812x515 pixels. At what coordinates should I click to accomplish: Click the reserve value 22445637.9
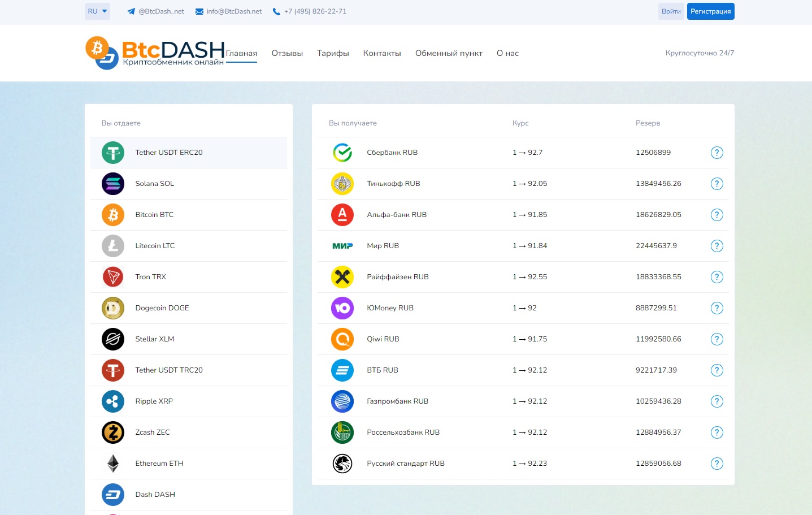(x=656, y=246)
